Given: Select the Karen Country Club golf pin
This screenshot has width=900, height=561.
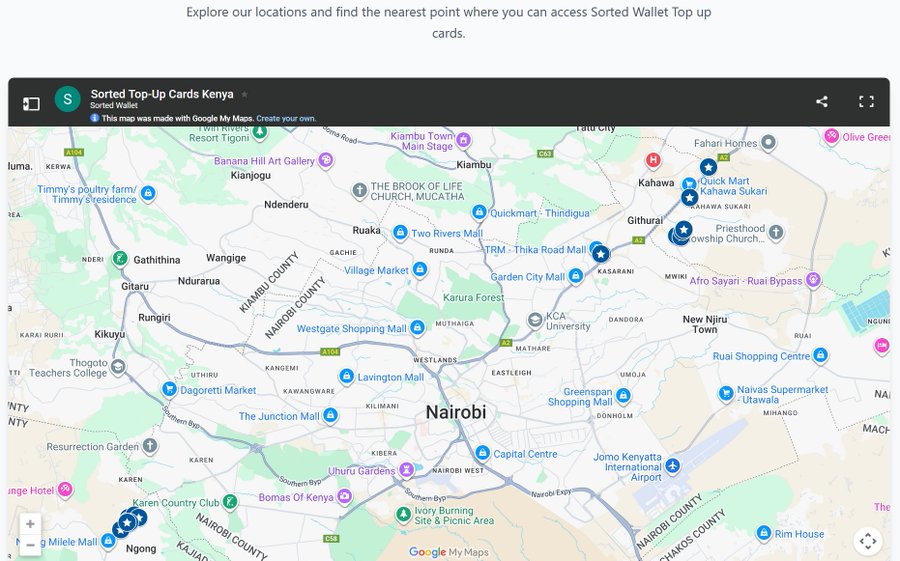Looking at the screenshot, I should [230, 502].
